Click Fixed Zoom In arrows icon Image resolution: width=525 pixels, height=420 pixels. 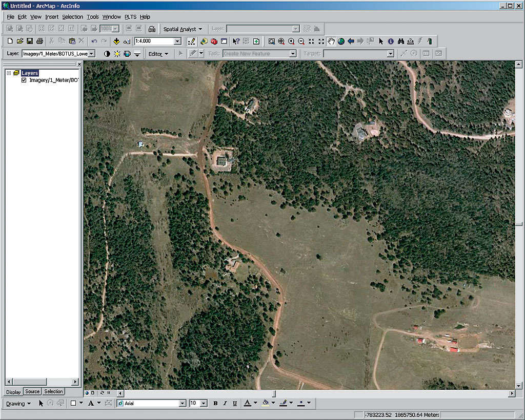311,41
